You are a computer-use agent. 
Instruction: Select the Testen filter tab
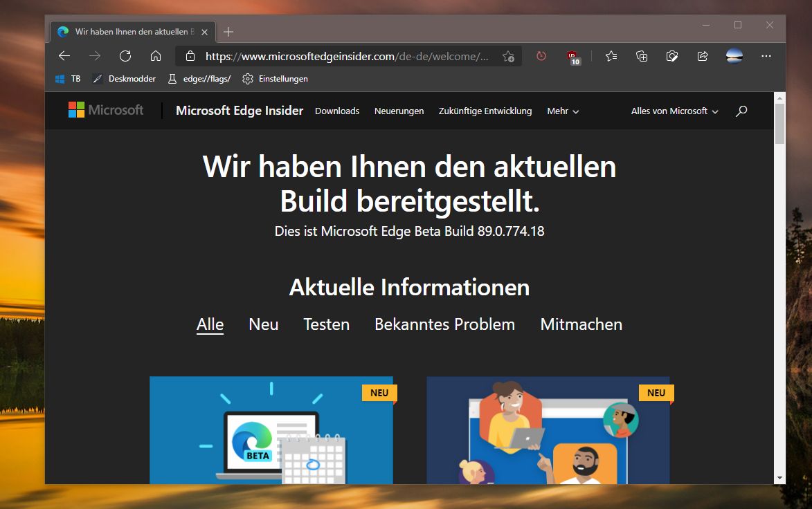[326, 324]
